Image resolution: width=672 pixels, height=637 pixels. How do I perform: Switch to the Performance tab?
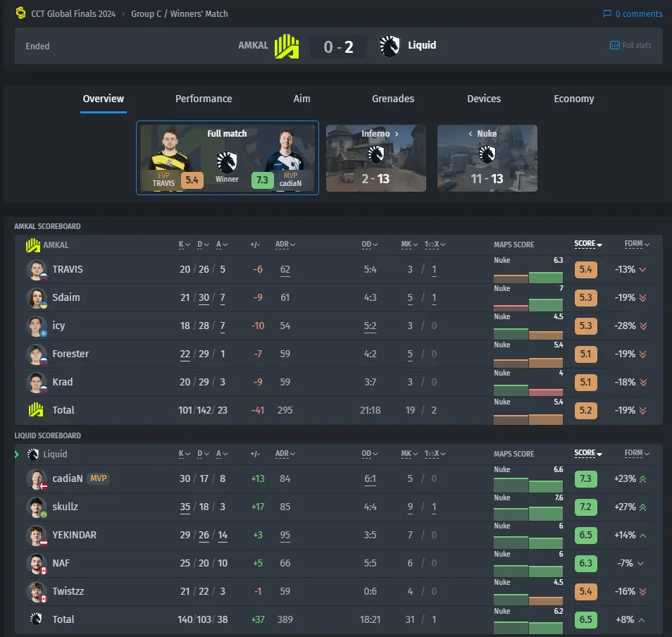[204, 99]
